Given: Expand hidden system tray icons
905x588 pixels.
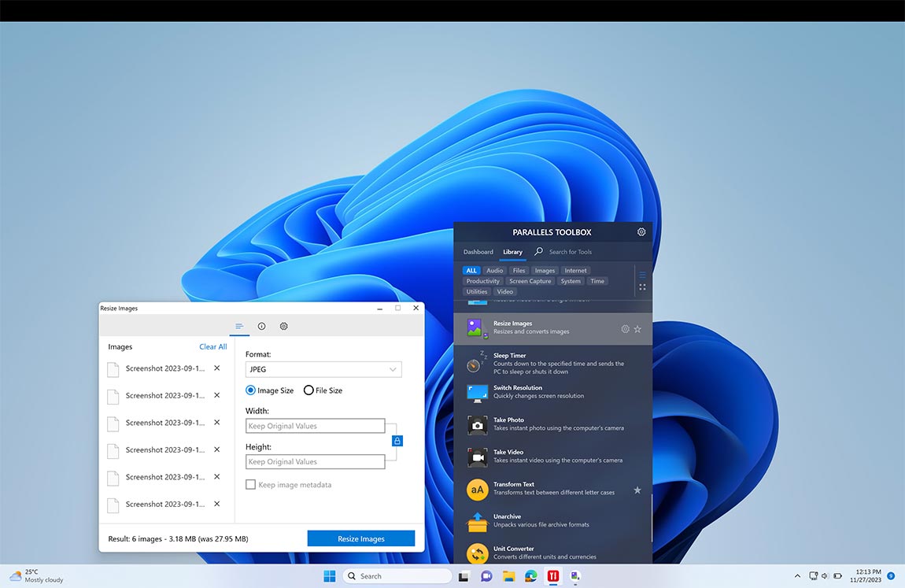Looking at the screenshot, I should 796,575.
